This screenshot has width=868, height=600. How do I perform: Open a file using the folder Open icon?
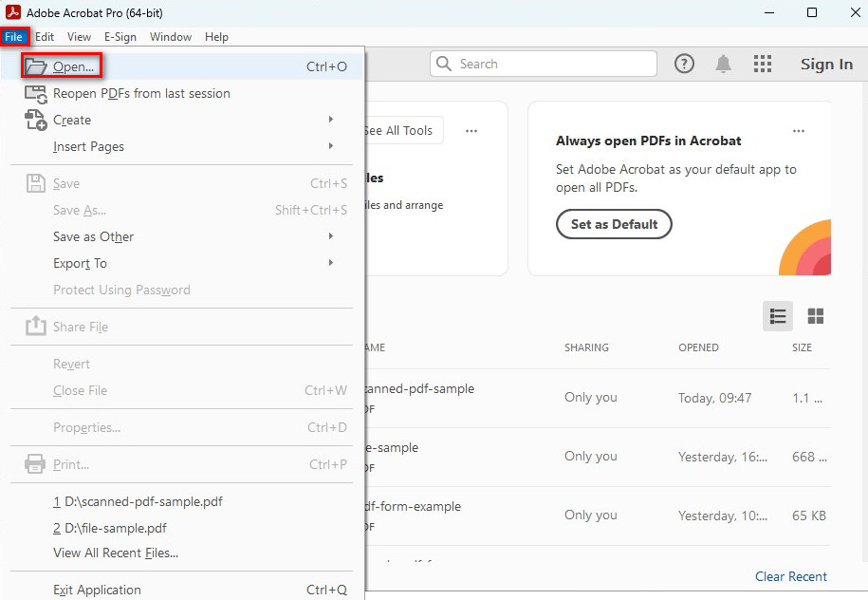pyautogui.click(x=33, y=66)
